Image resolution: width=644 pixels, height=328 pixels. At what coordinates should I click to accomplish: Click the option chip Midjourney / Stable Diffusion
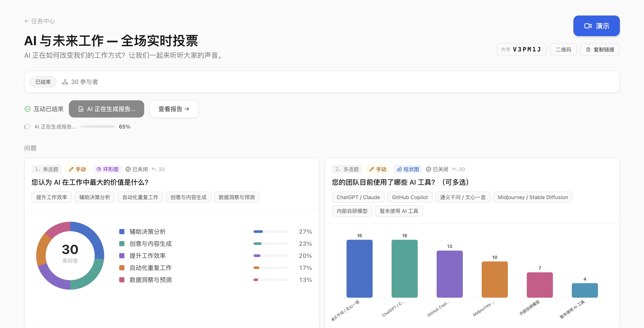pyautogui.click(x=533, y=197)
